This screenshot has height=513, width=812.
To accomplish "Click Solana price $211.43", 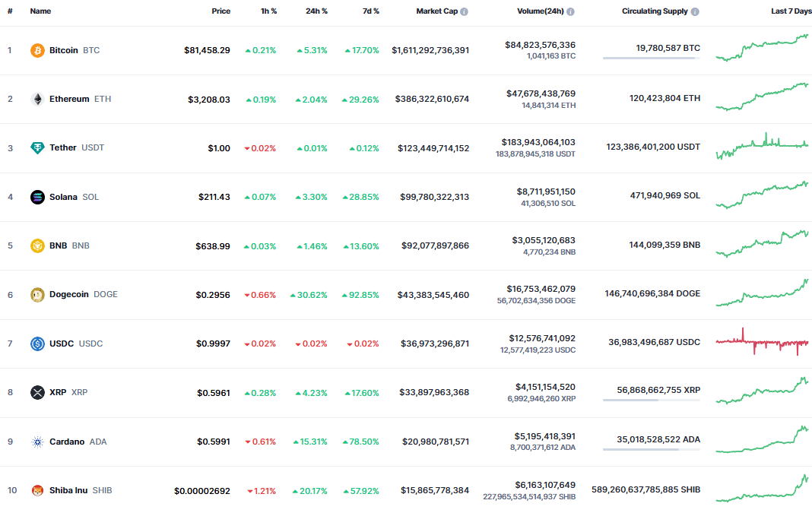I will [x=214, y=197].
